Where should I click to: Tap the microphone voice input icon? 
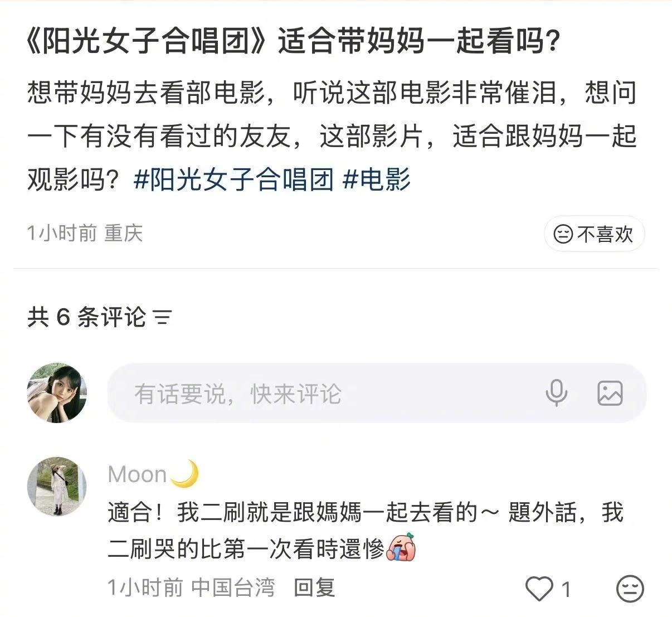click(556, 393)
